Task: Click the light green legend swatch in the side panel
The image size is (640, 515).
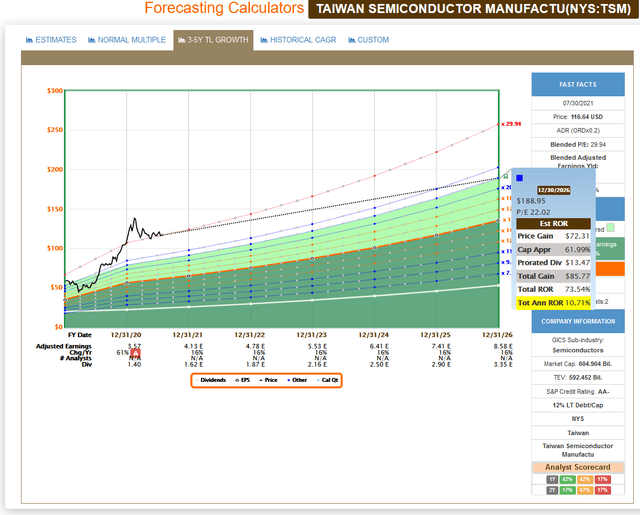Action: tap(611, 228)
